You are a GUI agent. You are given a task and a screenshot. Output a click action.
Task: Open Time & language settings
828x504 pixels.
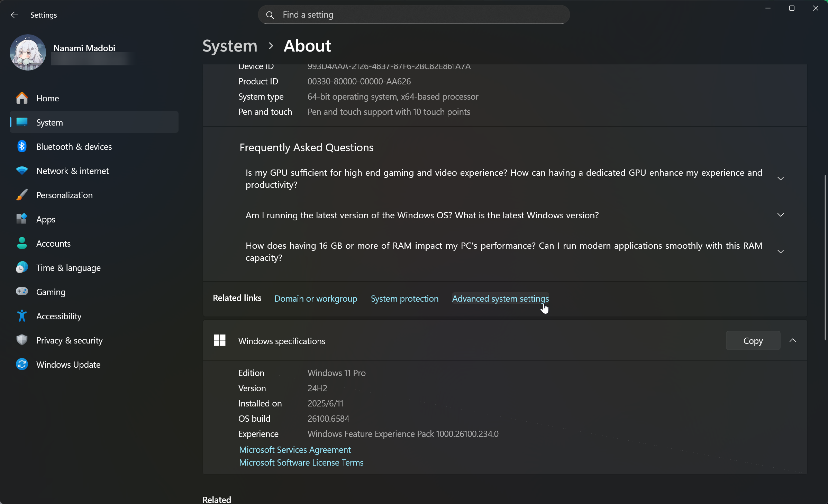[94, 268]
